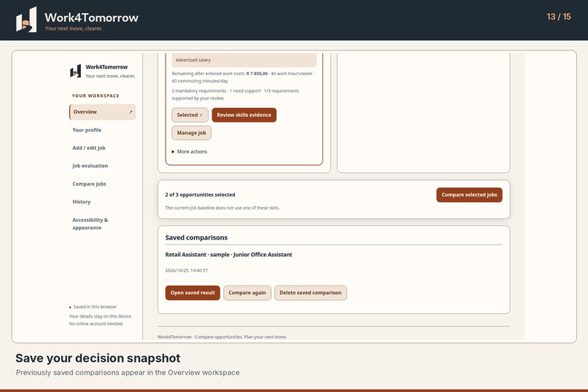Click the current-job baseline note text

point(223,208)
